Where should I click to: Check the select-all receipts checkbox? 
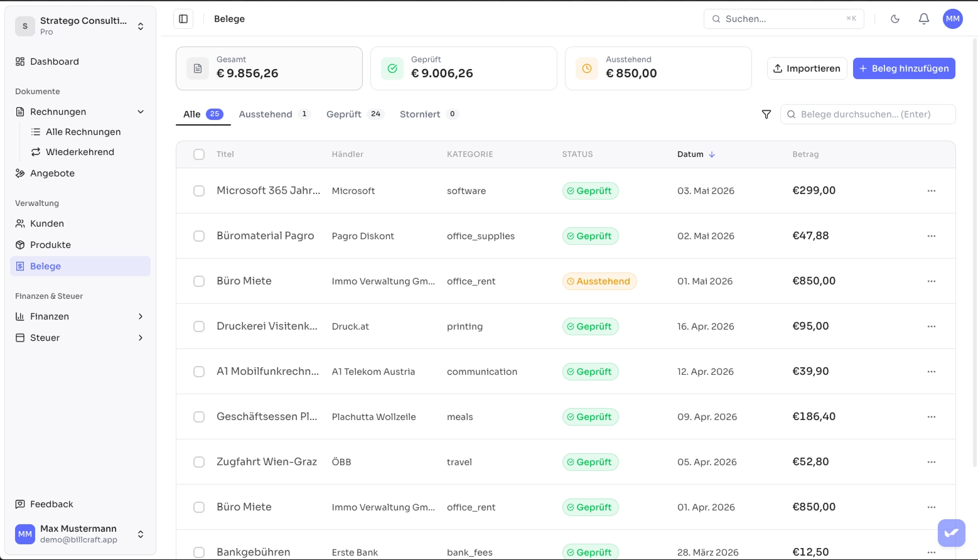tap(199, 154)
